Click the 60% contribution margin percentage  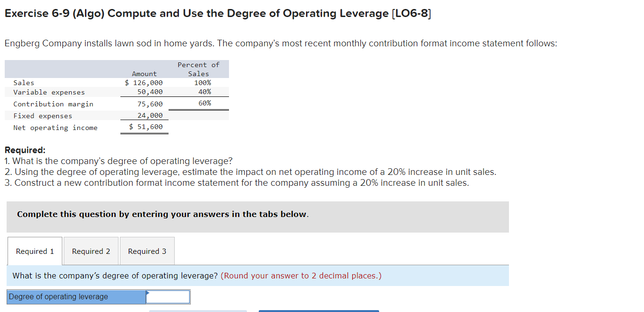click(x=205, y=103)
